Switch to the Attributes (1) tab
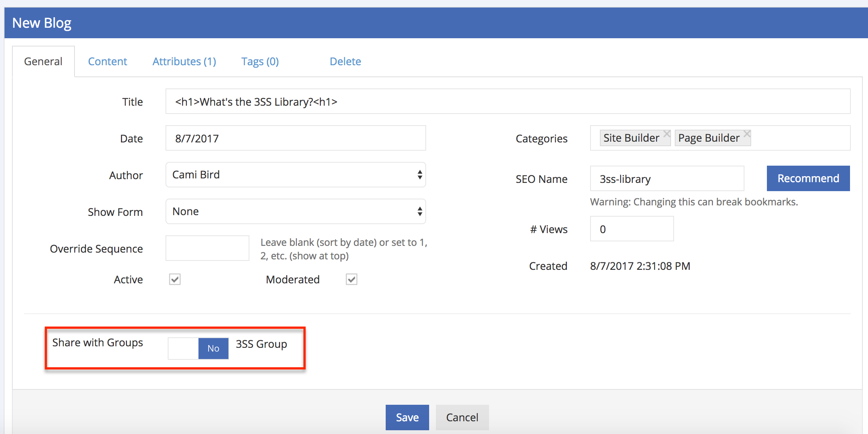The width and height of the screenshot is (868, 434). coord(184,61)
